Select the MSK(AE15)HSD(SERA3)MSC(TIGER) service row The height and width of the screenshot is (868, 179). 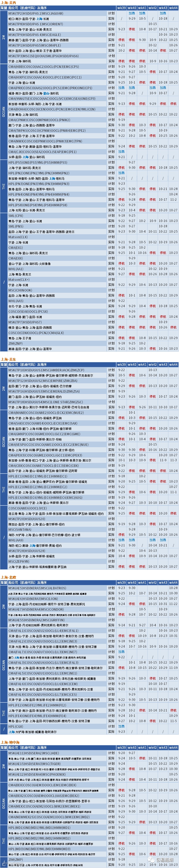click(57, 764)
